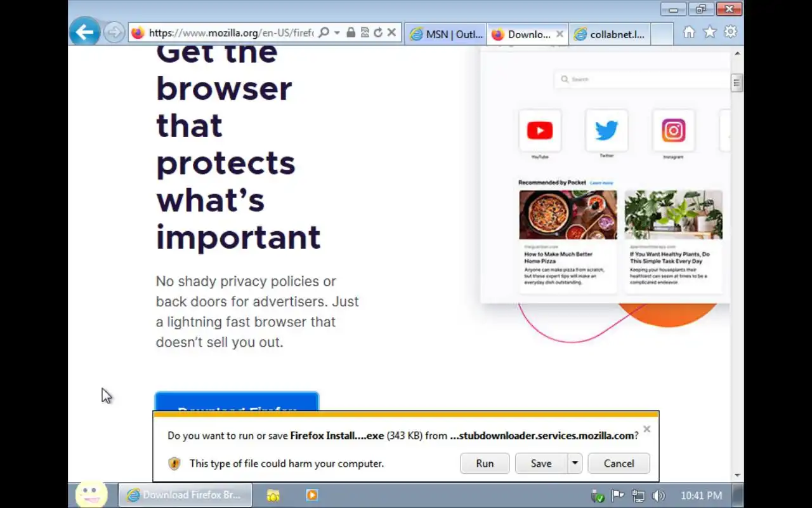Open a new blank tab
Image resolution: width=812 pixels, height=508 pixels.
click(662, 34)
